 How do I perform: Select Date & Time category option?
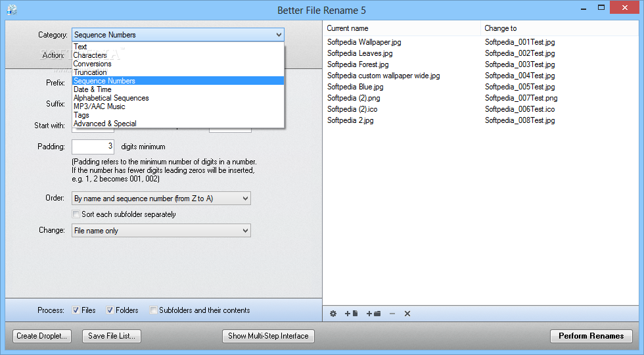click(178, 89)
